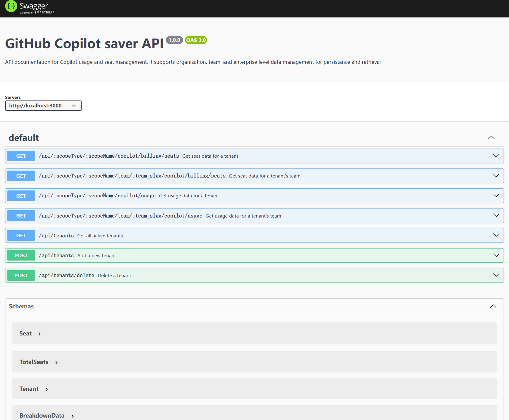Click GET badge for tenant's team seat data

point(21,176)
